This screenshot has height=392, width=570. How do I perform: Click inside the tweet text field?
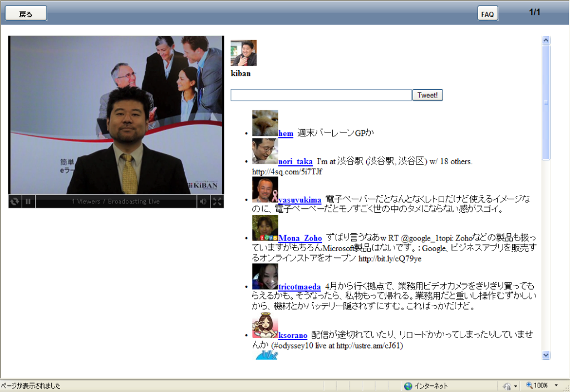tap(321, 95)
